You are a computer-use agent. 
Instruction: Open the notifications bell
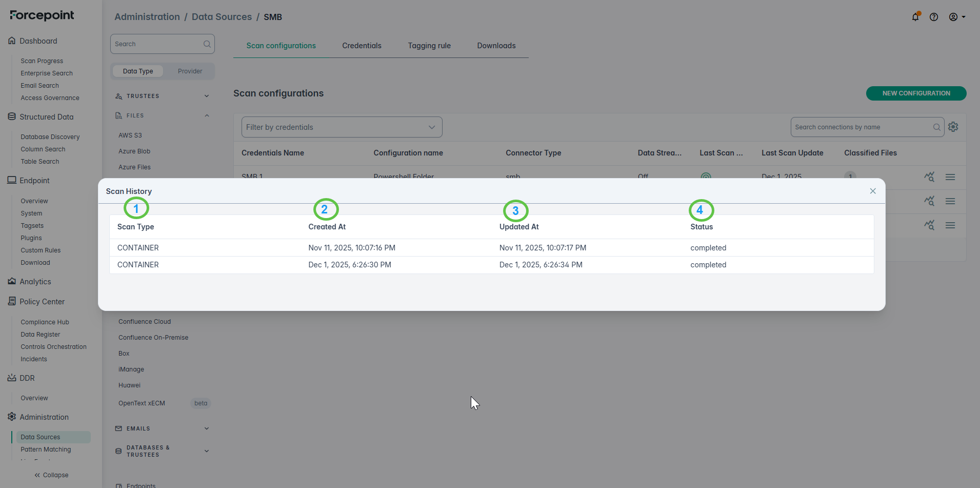[915, 17]
